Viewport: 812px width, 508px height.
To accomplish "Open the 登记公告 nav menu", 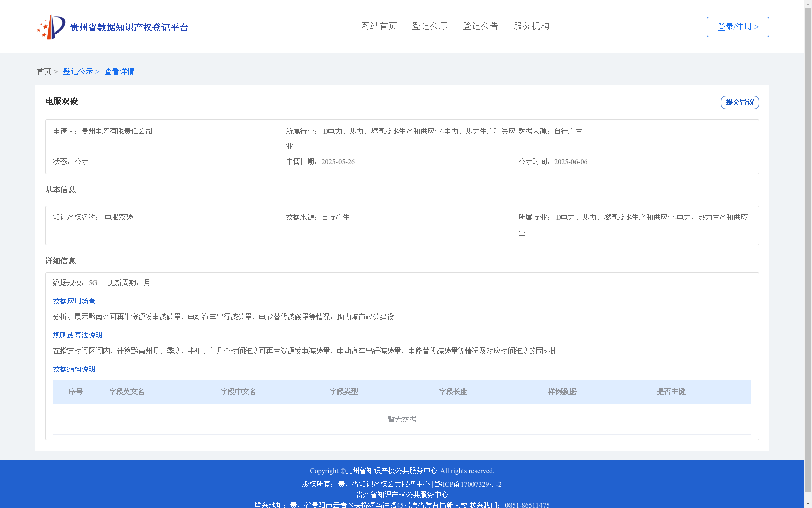I will pos(481,26).
